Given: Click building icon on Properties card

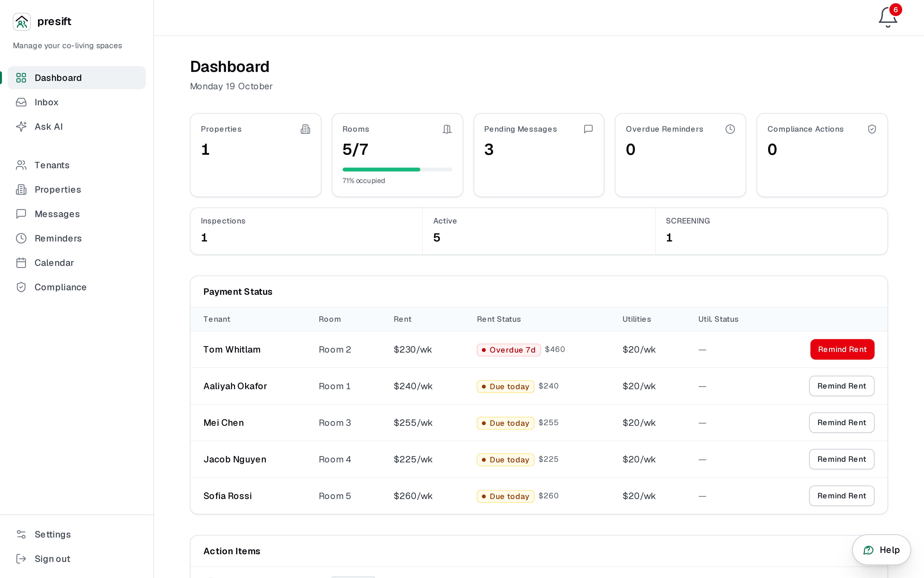Looking at the screenshot, I should pyautogui.click(x=305, y=129).
